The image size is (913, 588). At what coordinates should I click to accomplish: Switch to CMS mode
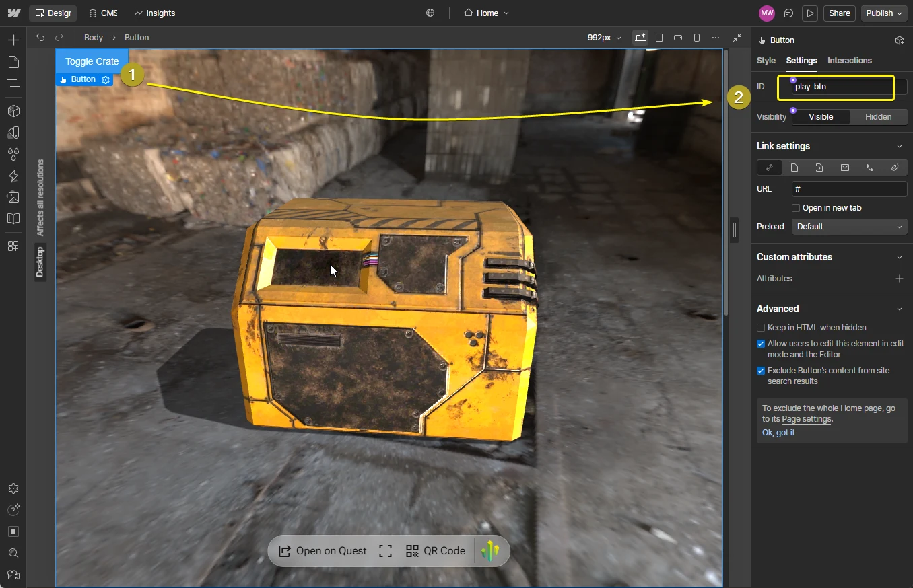103,13
